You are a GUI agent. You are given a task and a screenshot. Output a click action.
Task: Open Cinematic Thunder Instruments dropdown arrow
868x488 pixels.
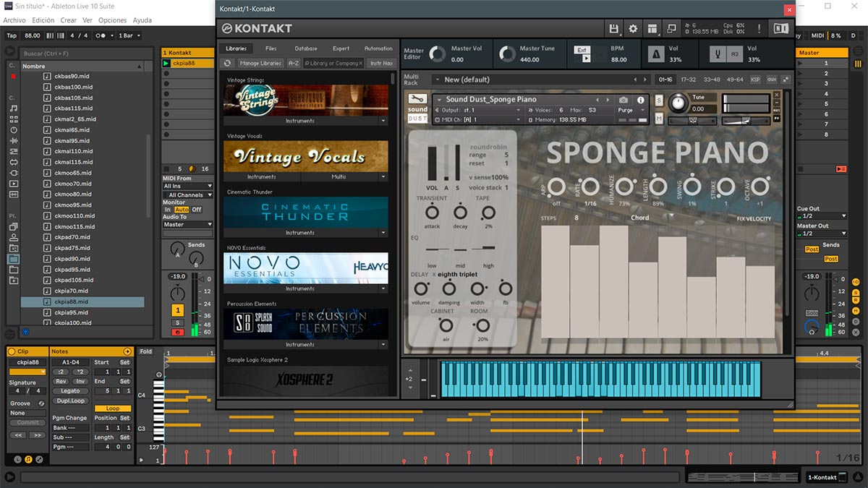pos(383,233)
